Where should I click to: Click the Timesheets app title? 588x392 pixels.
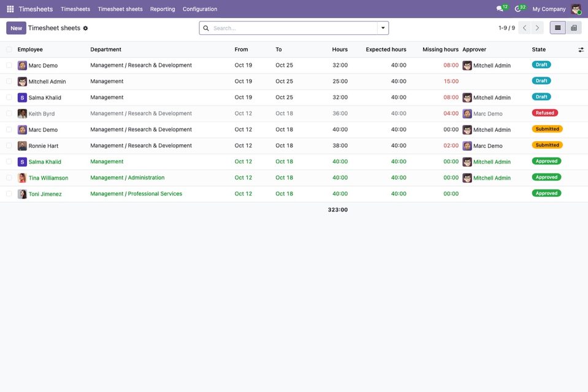click(36, 9)
